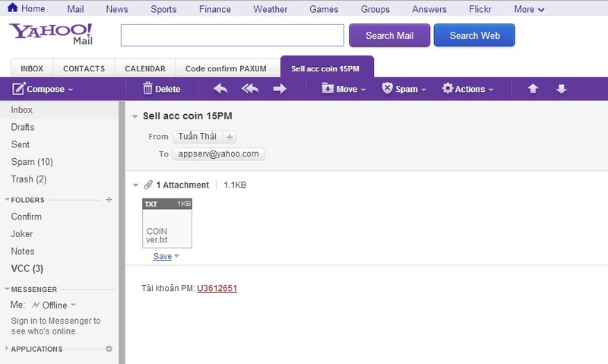
Task: Click the Save attachment link
Action: pyautogui.click(x=163, y=256)
